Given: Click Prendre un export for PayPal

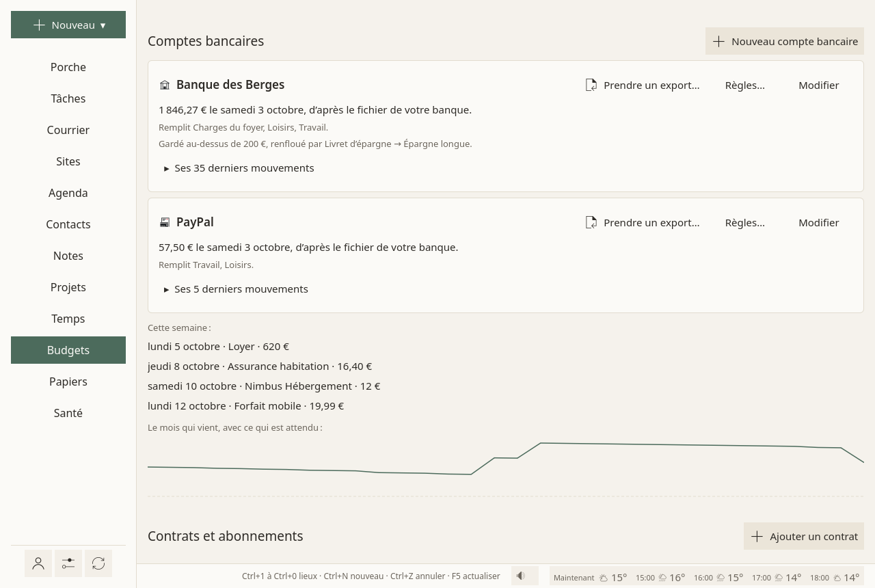Looking at the screenshot, I should [x=643, y=223].
